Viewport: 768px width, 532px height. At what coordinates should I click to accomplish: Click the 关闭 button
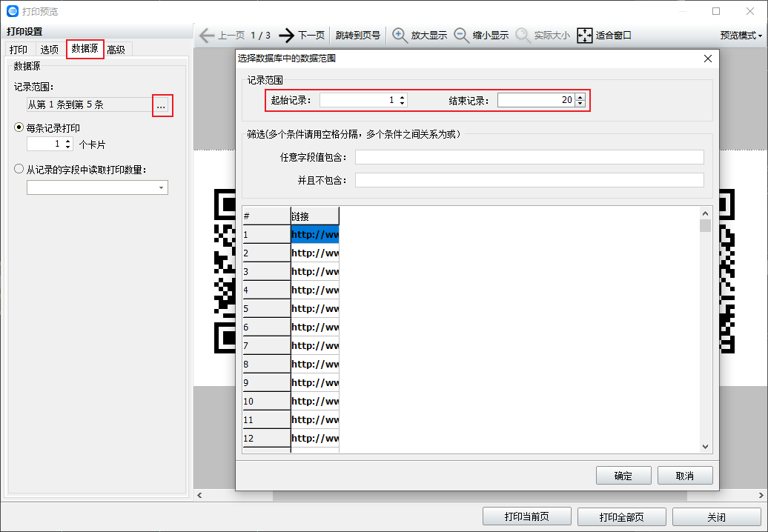pos(717,516)
